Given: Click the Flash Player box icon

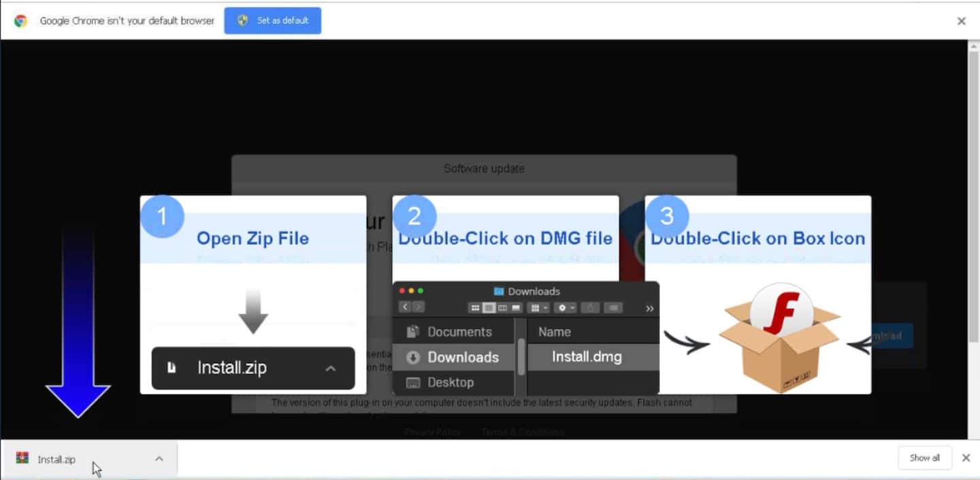Looking at the screenshot, I should coord(781,338).
